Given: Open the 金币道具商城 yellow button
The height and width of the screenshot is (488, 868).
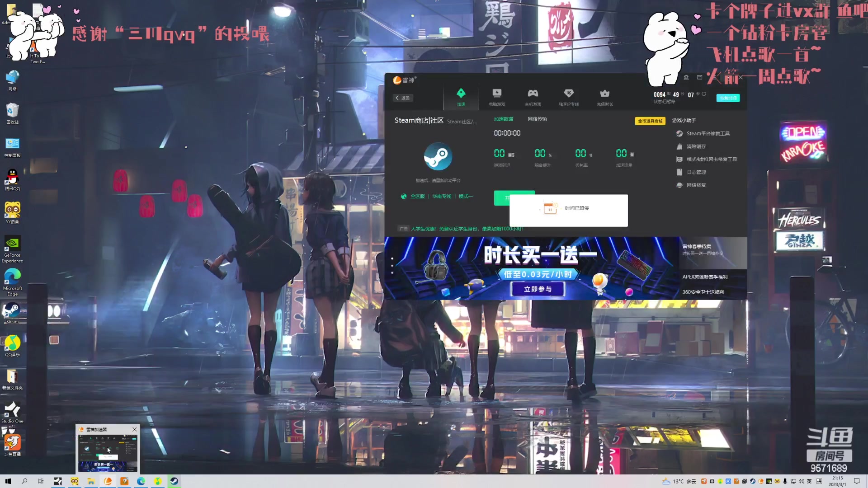Looking at the screenshot, I should 650,121.
